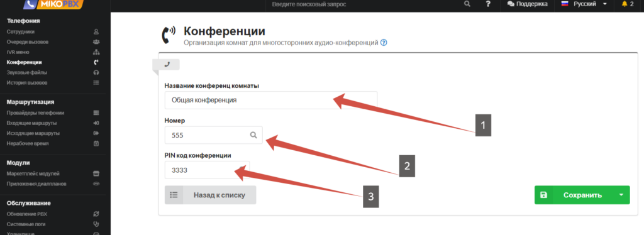This screenshot has height=235, width=644.
Task: Open the Русский language dropdown
Action: pos(584,4)
